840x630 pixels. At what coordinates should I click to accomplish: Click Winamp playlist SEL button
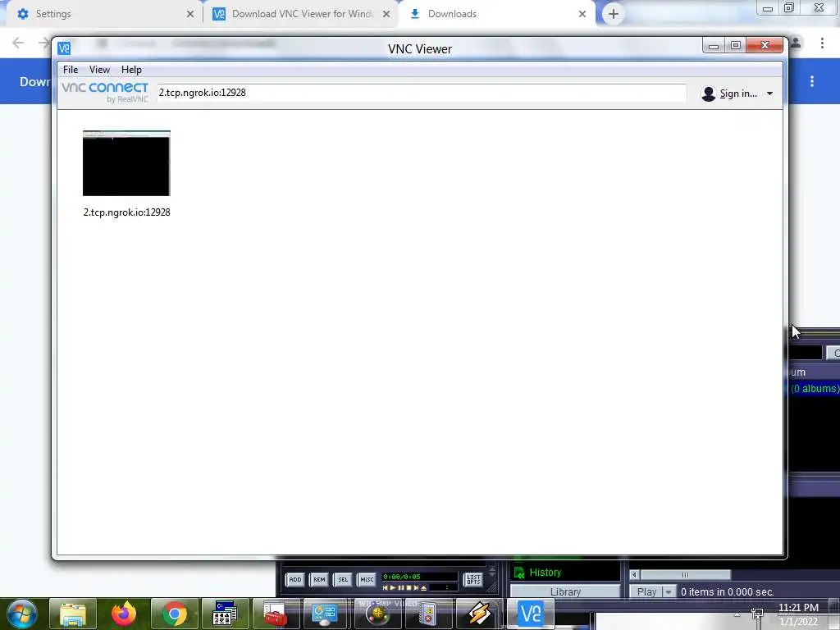[344, 580]
